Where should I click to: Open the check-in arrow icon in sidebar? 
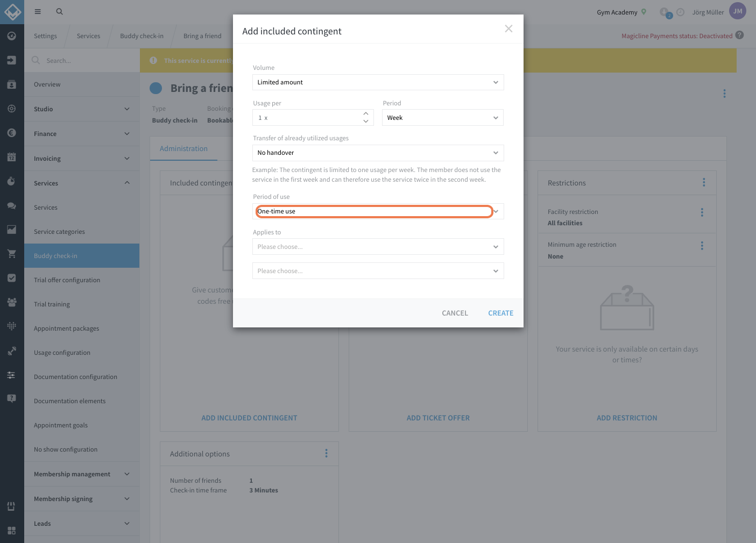coord(12,60)
